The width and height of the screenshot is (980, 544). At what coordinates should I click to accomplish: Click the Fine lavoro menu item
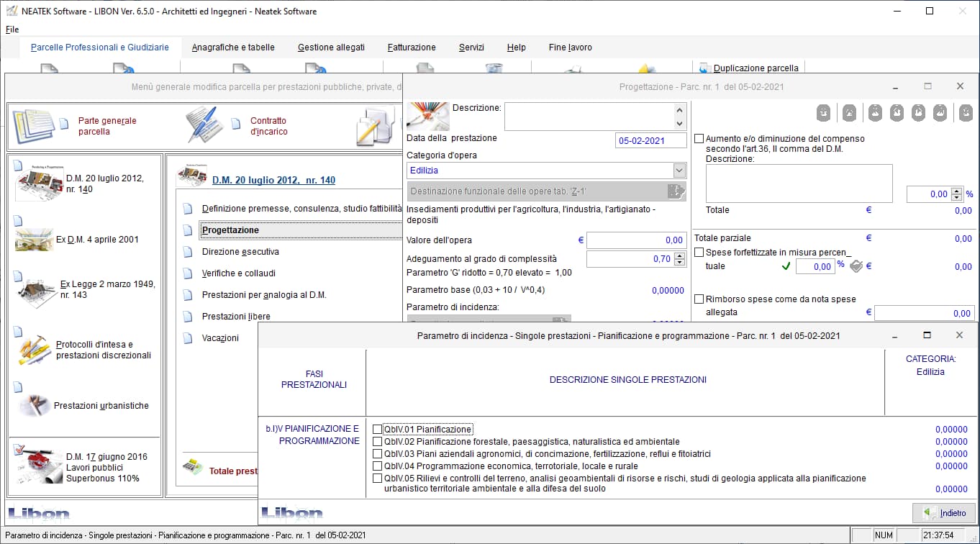point(570,47)
